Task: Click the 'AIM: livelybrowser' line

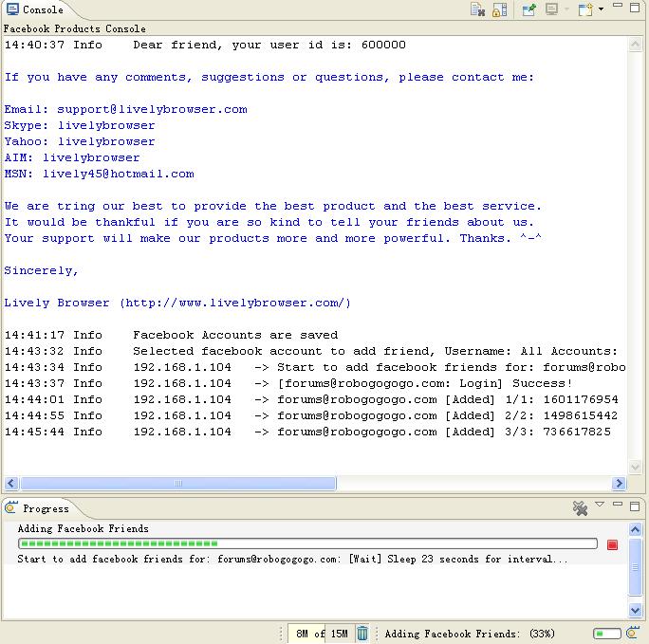Action: click(72, 158)
